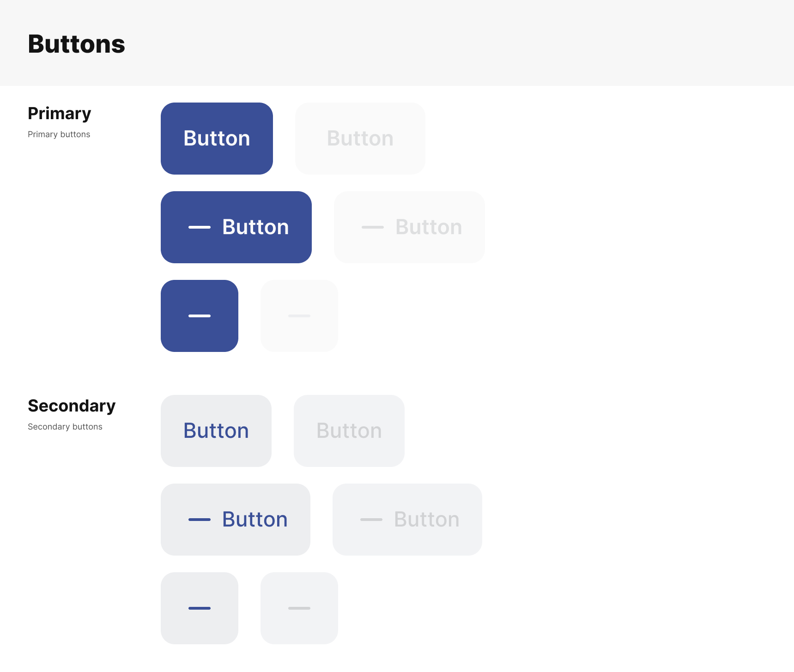Click the disabled secondary icon-only dash button

(299, 608)
